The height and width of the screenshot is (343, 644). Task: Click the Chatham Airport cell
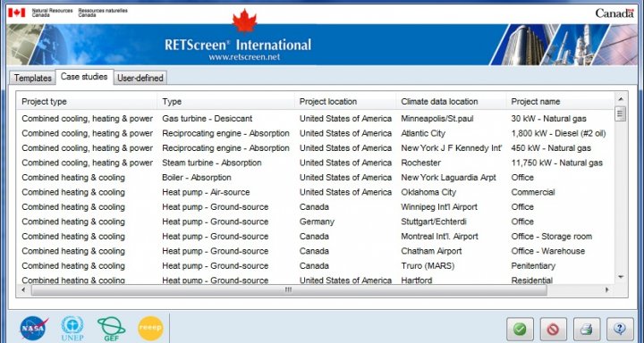click(431, 251)
